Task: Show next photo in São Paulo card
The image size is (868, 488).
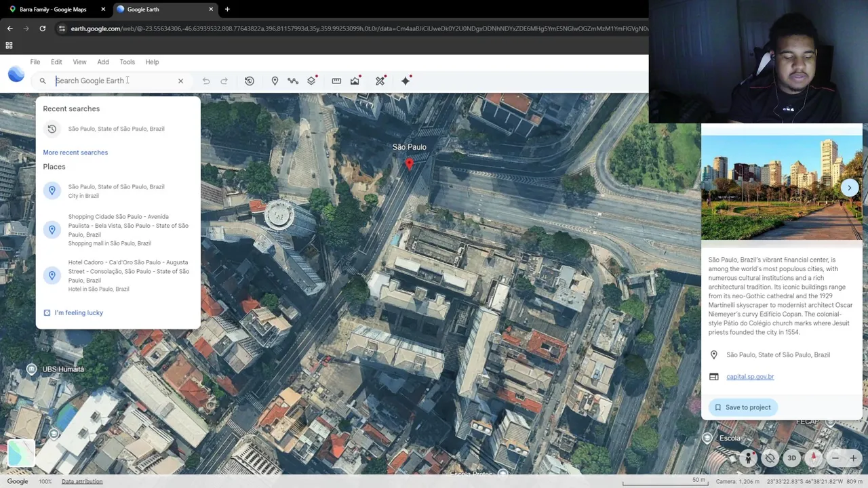Action: (849, 188)
